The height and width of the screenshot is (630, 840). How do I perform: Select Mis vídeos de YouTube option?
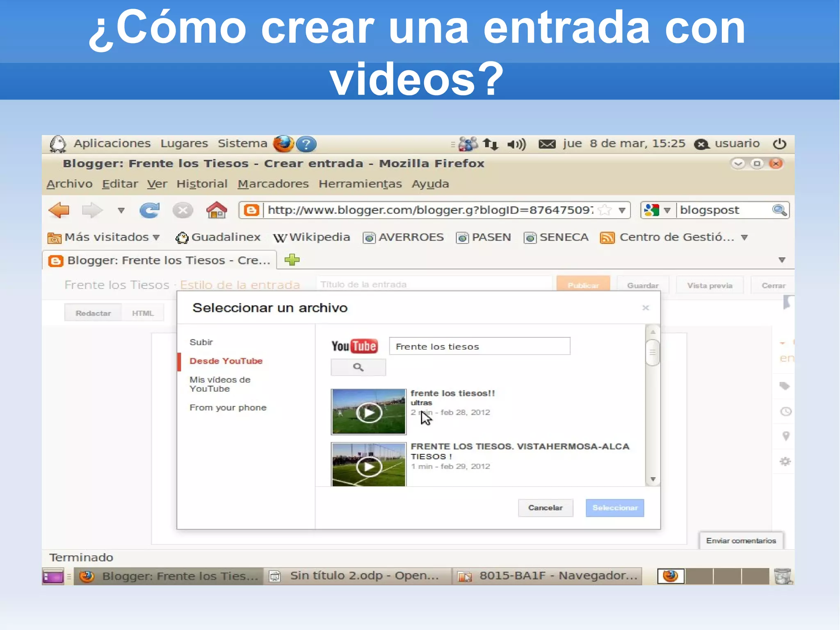(x=220, y=384)
